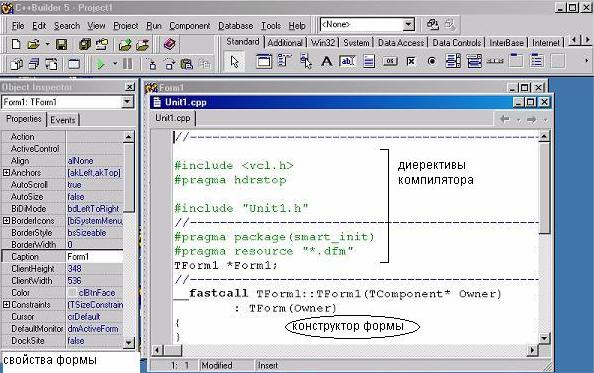Viewport: 594px width, 373px height.
Task: Open the Form1: TForm1 object selector
Action: tap(67, 102)
